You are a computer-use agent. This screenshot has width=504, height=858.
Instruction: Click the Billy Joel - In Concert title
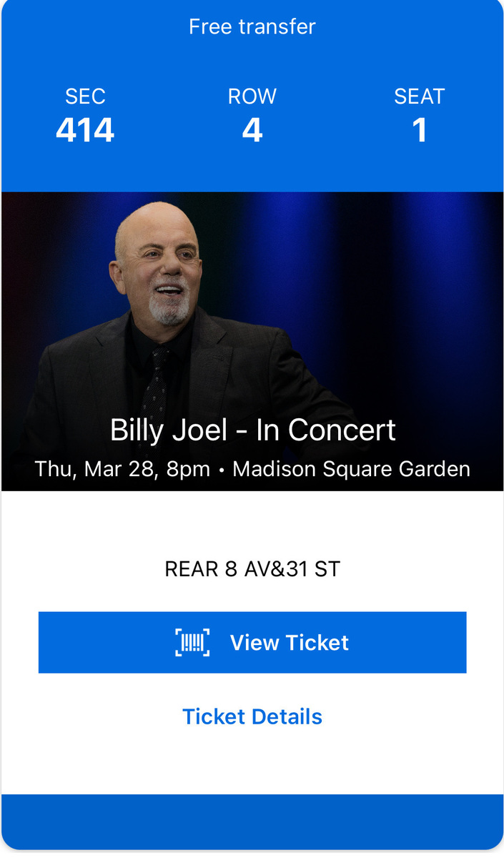(x=252, y=430)
